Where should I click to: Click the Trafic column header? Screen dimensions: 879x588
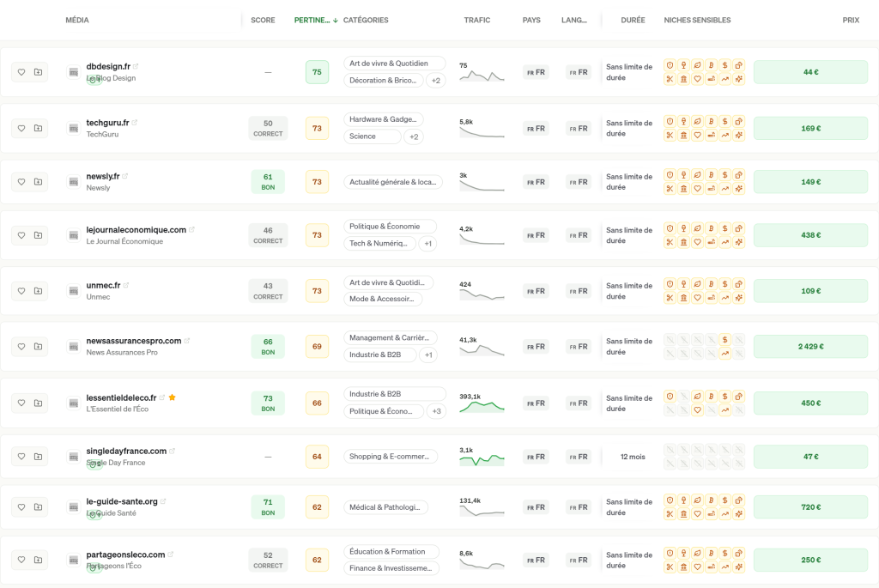(477, 21)
